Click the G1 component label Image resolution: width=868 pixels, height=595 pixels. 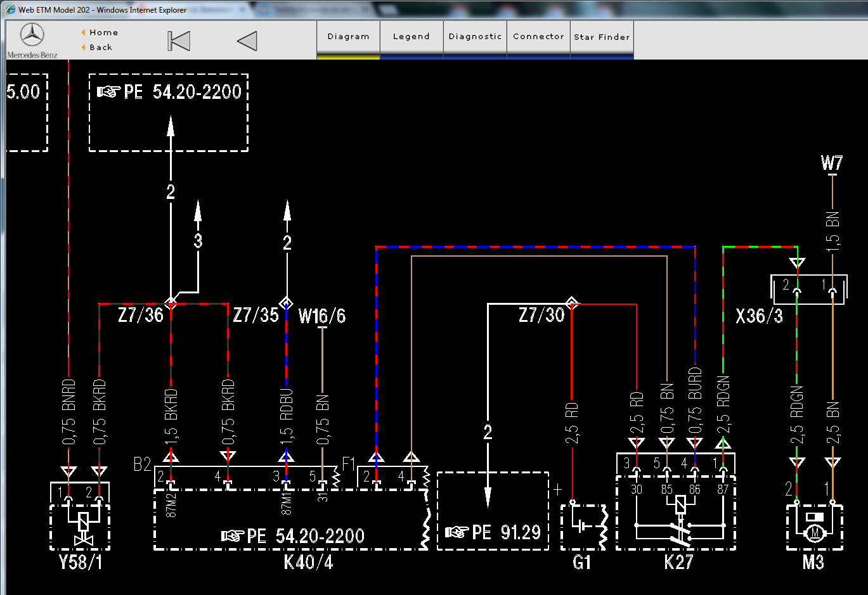(x=581, y=562)
